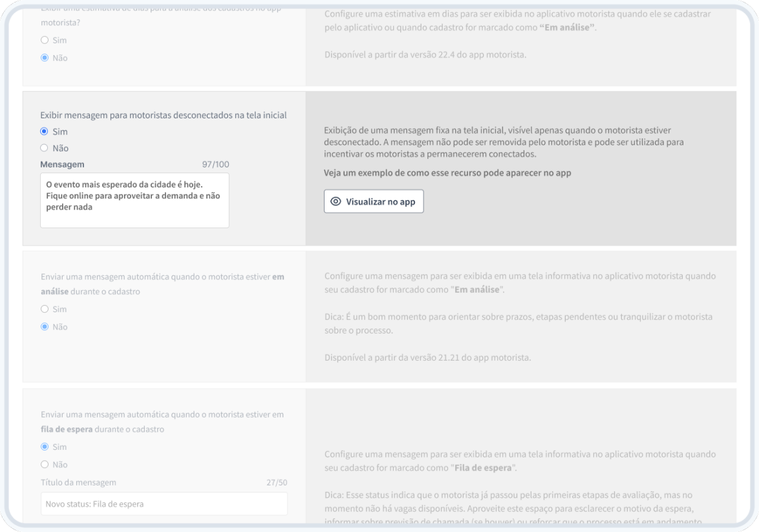
Task: Click the Disponível a partir da versão 21.21 note
Action: (x=427, y=357)
